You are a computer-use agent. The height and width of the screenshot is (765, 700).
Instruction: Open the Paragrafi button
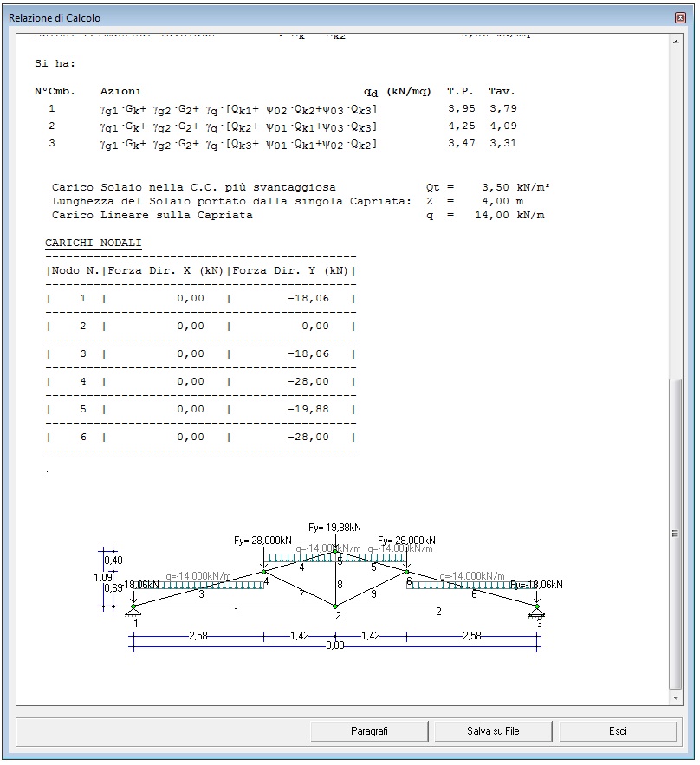pyautogui.click(x=369, y=731)
